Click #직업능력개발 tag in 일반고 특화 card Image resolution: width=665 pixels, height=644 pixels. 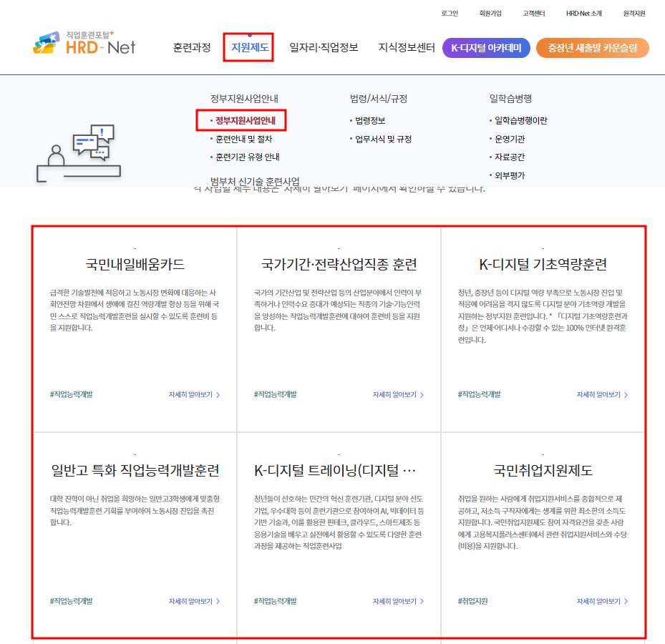click(x=72, y=601)
